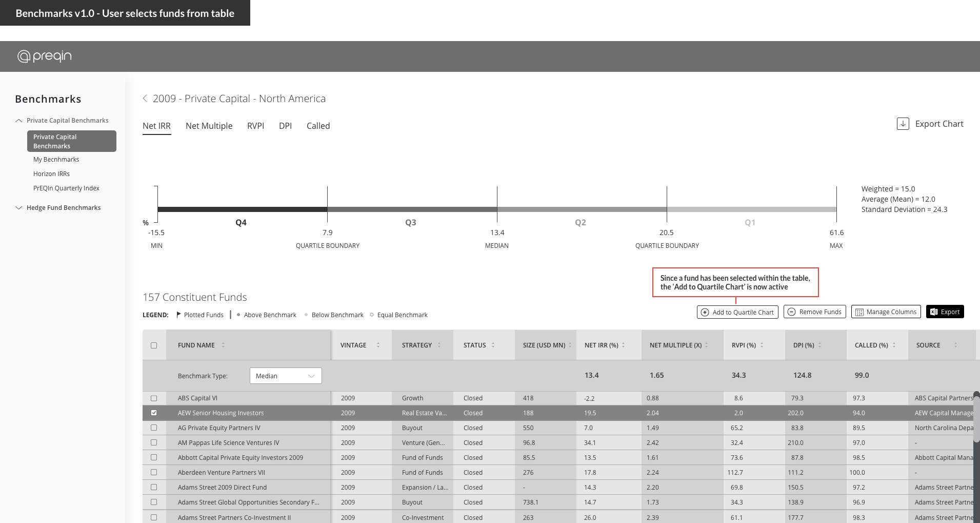Check Aberdeen Venture Partners VII checkbox

click(154, 472)
